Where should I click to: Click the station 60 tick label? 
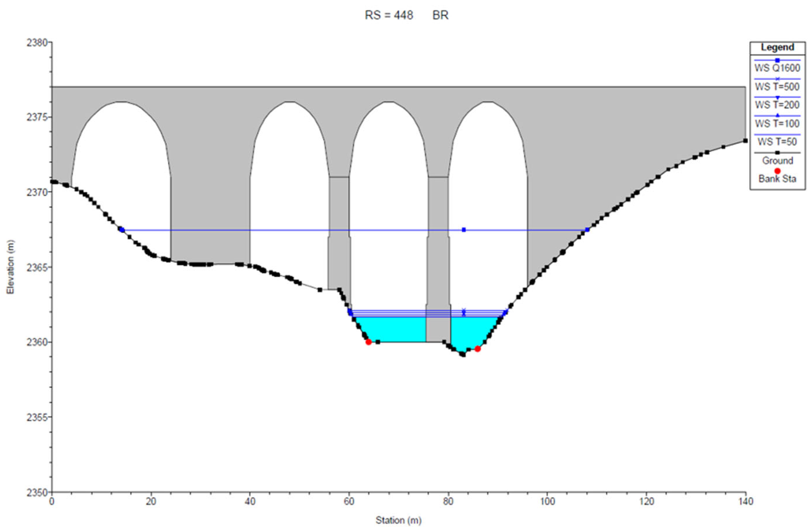349,501
